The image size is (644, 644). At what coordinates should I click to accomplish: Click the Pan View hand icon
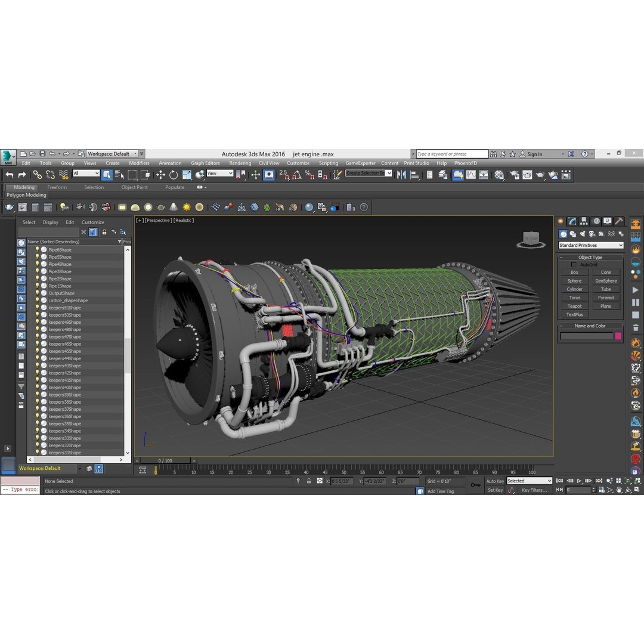pyautogui.click(x=619, y=490)
